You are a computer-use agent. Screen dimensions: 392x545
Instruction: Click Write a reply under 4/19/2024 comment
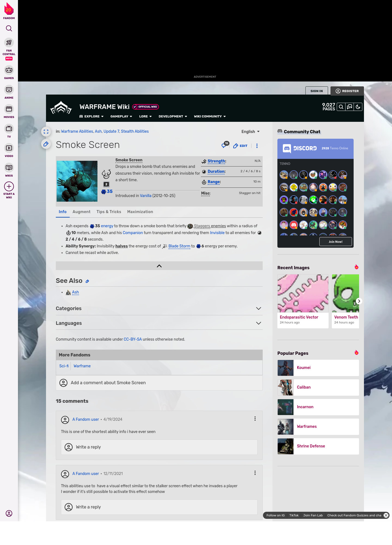point(159,447)
